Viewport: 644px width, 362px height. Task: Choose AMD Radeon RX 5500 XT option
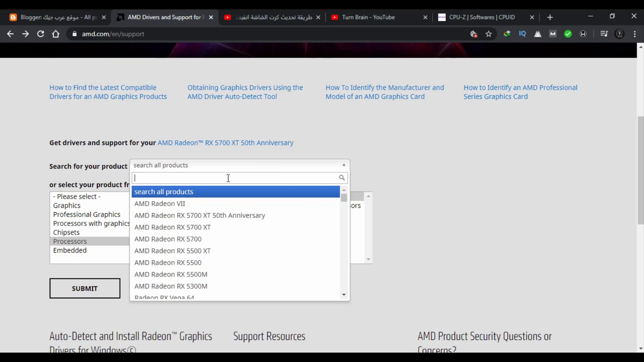point(235,251)
